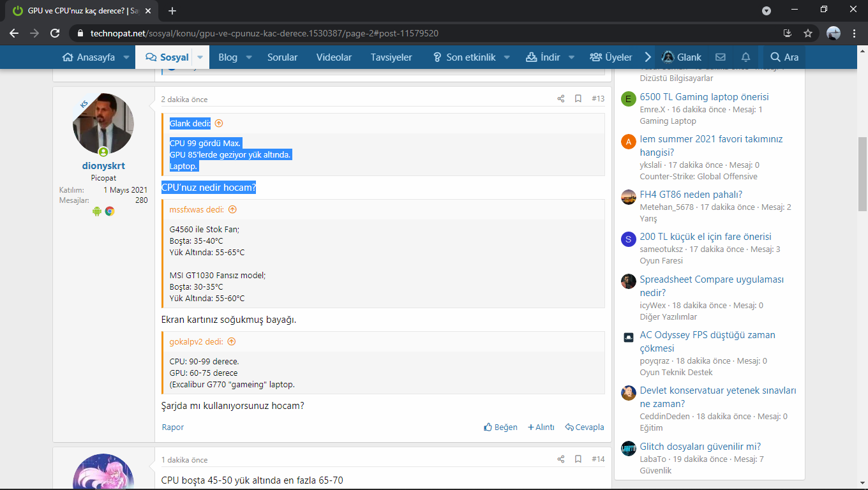Image resolution: width=868 pixels, height=490 pixels.
Task: Open Tavsiyeler in the navbar
Action: [x=391, y=57]
